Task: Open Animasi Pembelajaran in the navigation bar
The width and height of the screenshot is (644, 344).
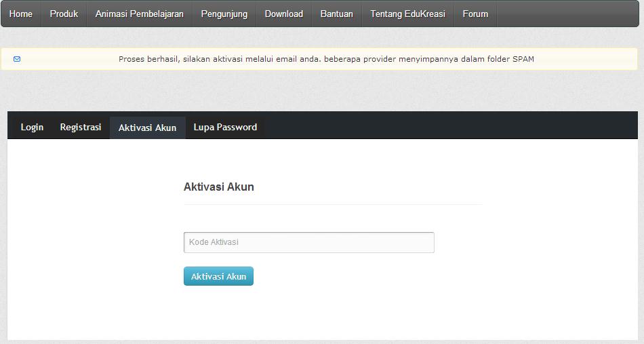Action: (x=139, y=14)
